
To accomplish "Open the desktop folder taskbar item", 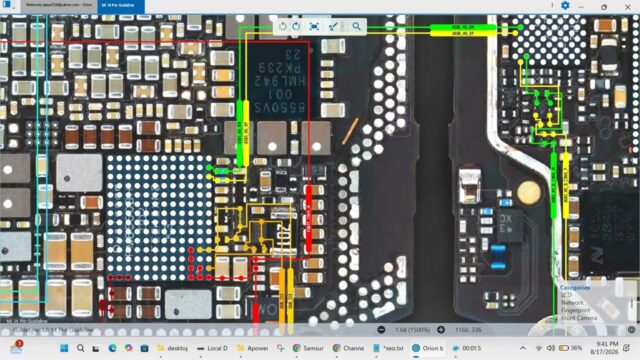I will coord(172,348).
